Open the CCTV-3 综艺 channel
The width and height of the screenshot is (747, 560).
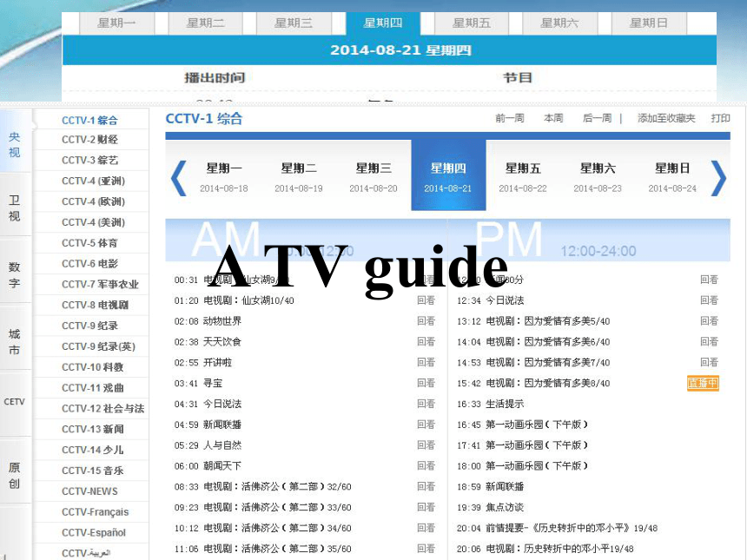pos(89,160)
